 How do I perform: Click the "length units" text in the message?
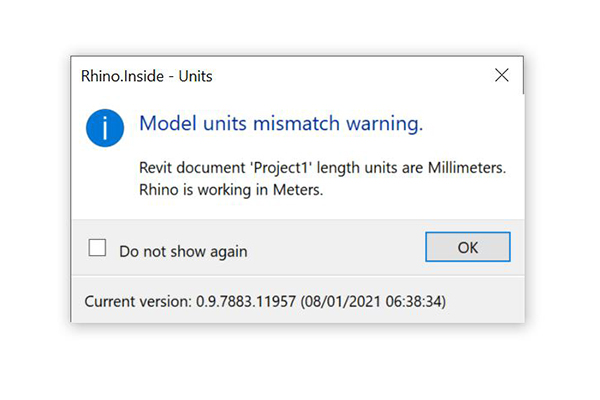coord(364,168)
